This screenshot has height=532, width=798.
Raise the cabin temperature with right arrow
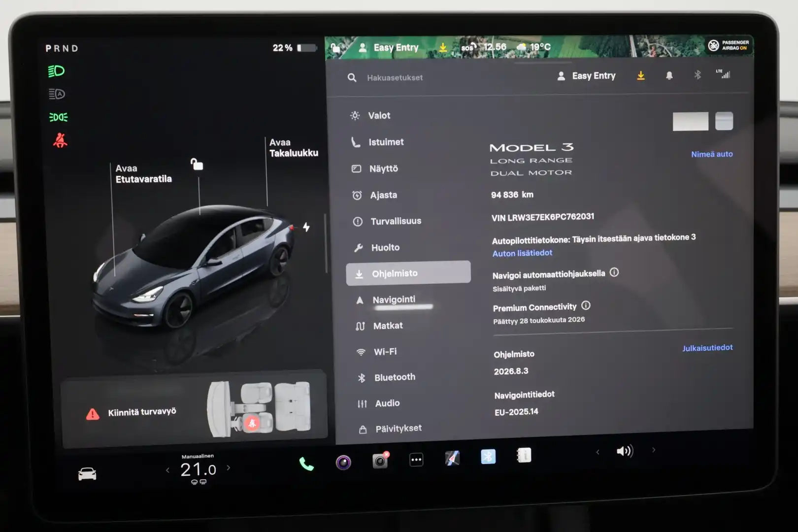click(x=229, y=468)
